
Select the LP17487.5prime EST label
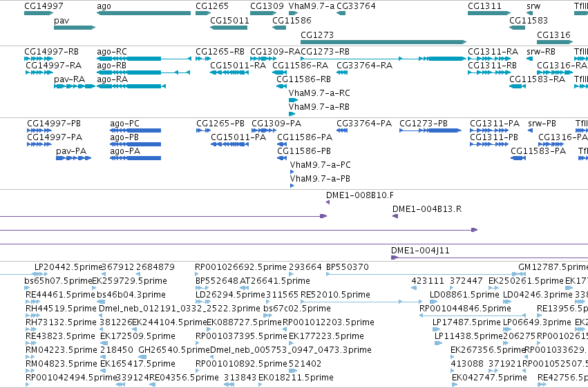pyautogui.click(x=466, y=323)
